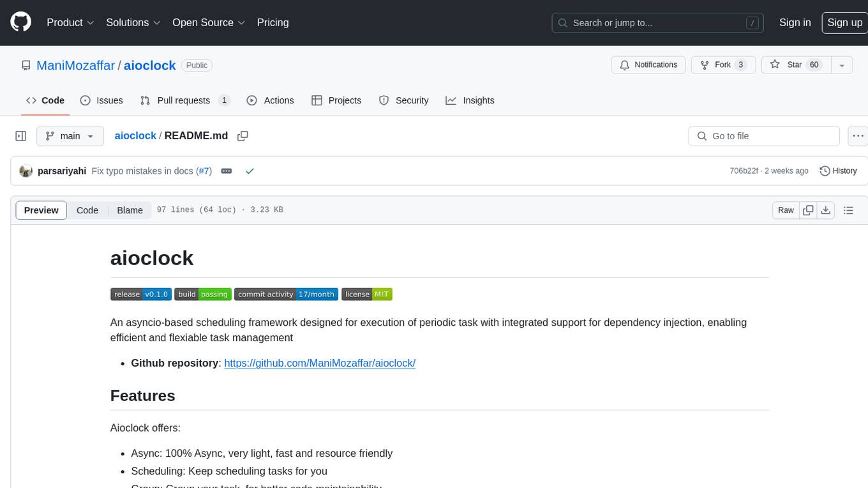This screenshot has height=488, width=868.
Task: Copy the README.md file path
Action: tap(243, 135)
